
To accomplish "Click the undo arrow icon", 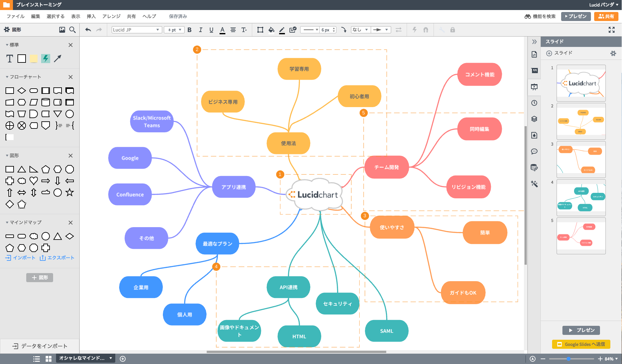I will tap(88, 30).
